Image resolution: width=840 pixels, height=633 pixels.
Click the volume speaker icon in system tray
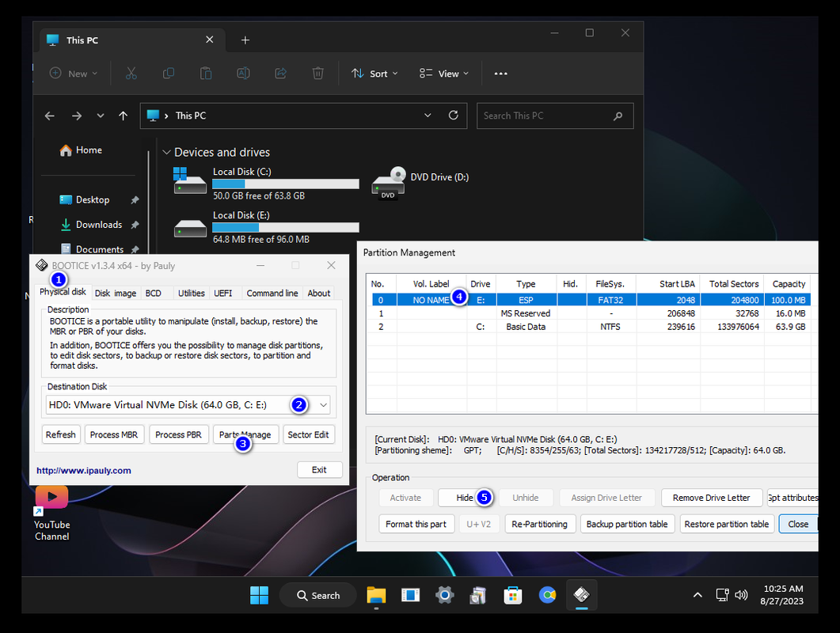pos(741,595)
